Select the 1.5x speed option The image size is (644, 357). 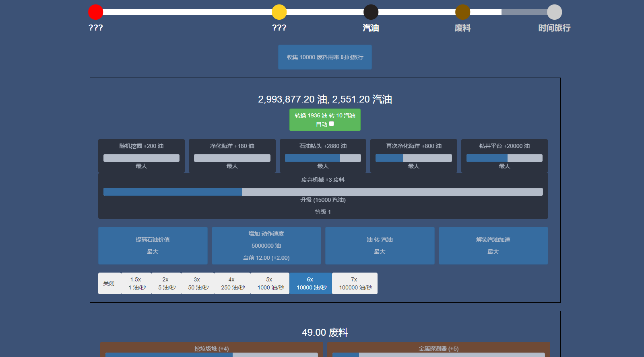coord(136,283)
